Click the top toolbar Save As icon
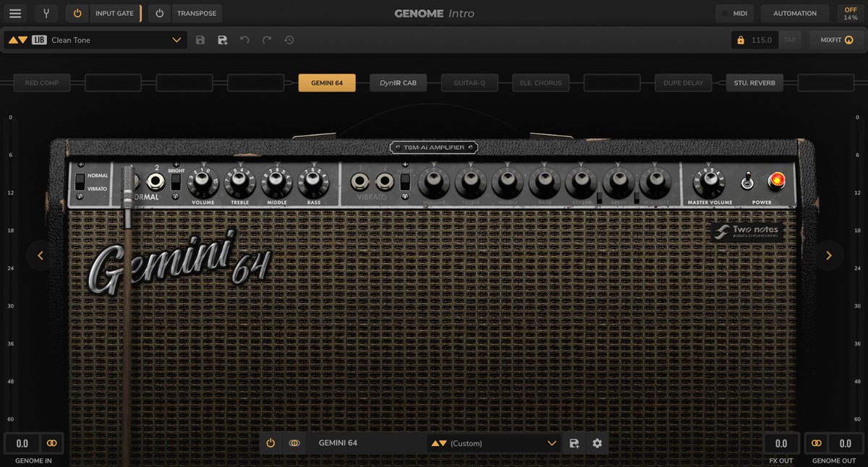The height and width of the screenshot is (467, 868). click(223, 40)
